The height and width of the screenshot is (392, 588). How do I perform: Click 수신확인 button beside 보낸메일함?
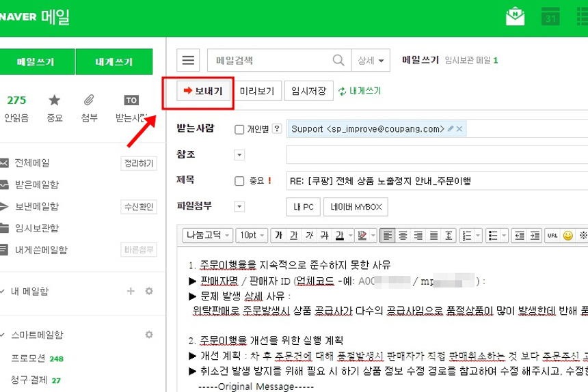[139, 207]
